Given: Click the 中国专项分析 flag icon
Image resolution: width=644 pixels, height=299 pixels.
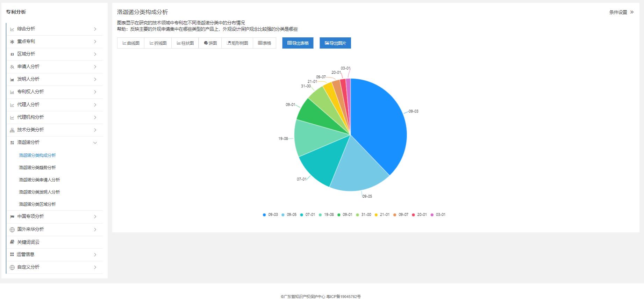Looking at the screenshot, I should (12, 217).
